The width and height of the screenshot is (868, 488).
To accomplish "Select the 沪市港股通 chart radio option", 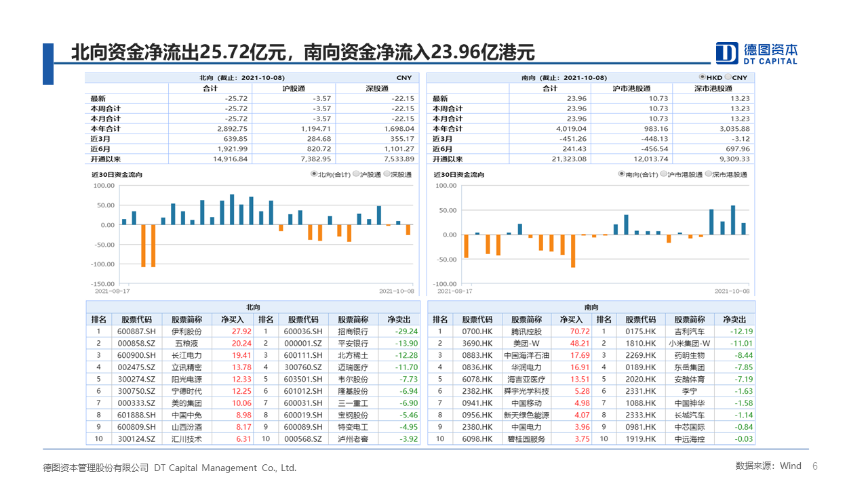I will pyautogui.click(x=665, y=174).
